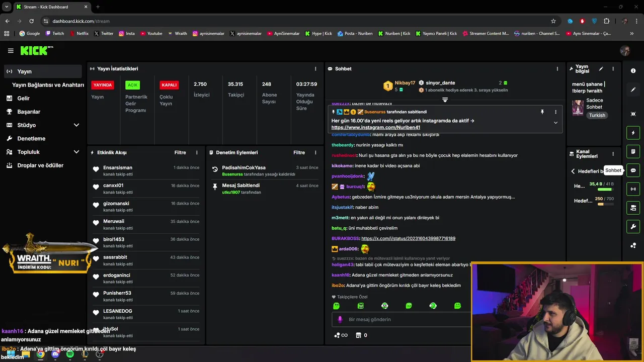Open Chrome from the taskbar

click(40, 354)
